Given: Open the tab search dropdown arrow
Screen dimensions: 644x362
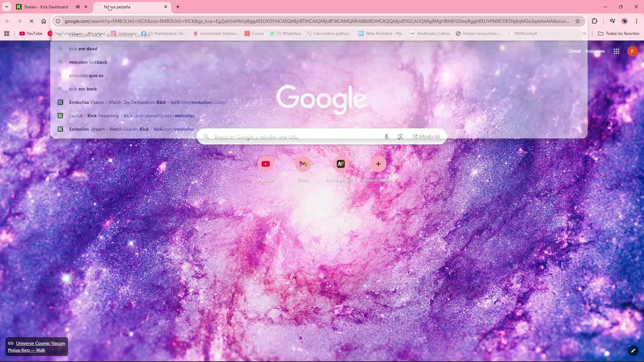Looking at the screenshot, I should [7, 7].
